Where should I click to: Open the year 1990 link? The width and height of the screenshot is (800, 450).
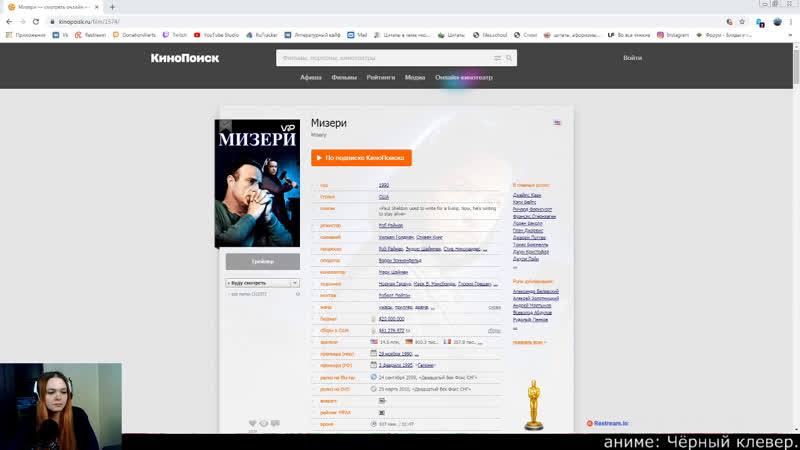click(384, 185)
